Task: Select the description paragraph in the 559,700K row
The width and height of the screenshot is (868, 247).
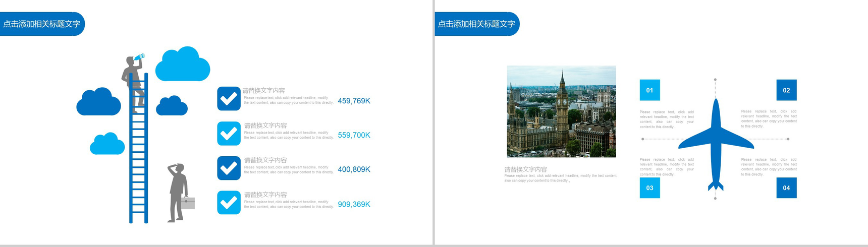Action: (288, 135)
